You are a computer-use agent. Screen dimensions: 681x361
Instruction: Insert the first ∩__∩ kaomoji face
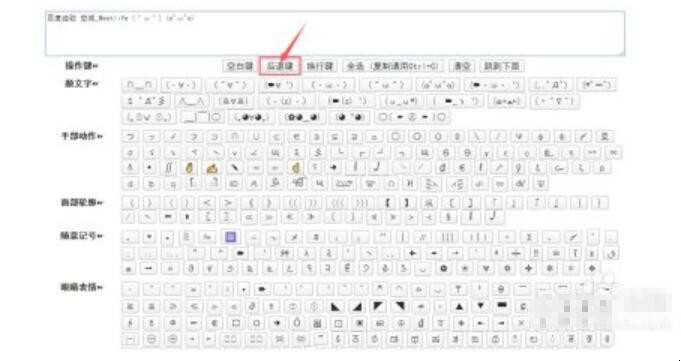pos(139,85)
